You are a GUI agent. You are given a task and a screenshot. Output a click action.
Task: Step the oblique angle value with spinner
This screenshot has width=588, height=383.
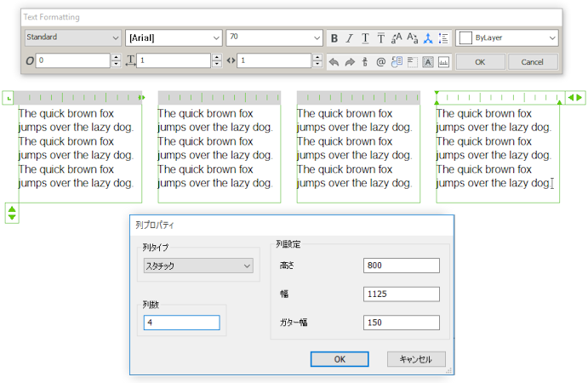click(117, 60)
